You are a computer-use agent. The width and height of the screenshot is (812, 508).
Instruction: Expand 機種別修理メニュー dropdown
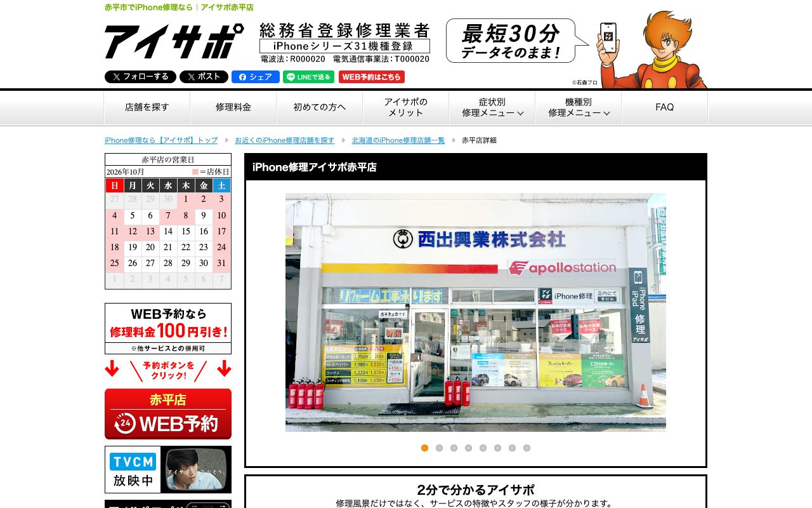point(579,107)
